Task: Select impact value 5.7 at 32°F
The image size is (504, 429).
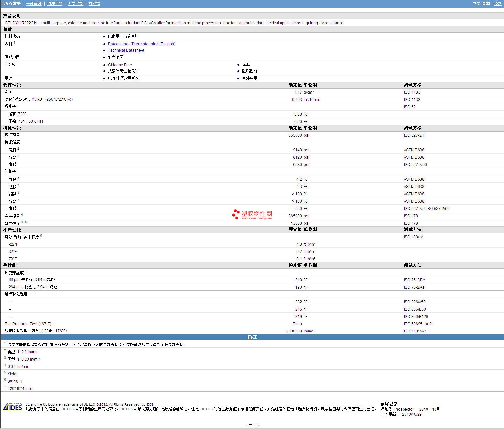Action: tap(299, 252)
